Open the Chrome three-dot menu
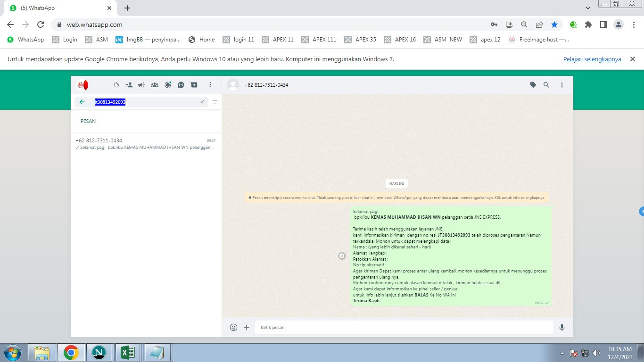This screenshot has width=644, height=362. 634,25
